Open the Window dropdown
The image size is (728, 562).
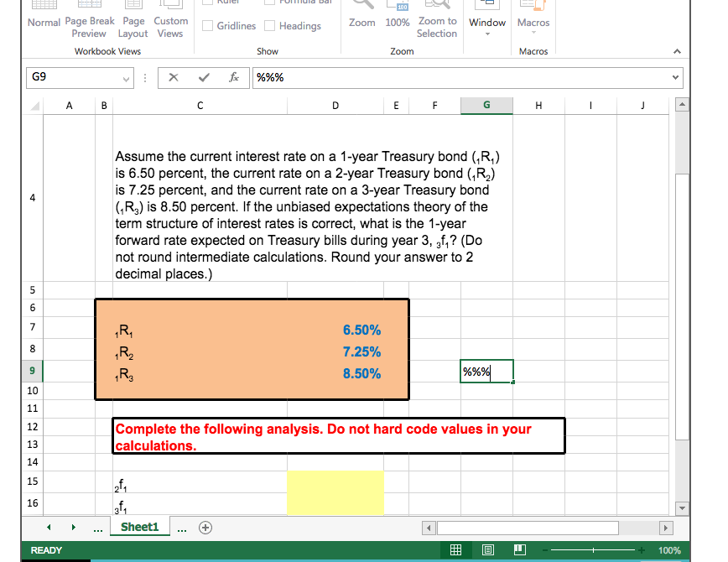coord(487,18)
